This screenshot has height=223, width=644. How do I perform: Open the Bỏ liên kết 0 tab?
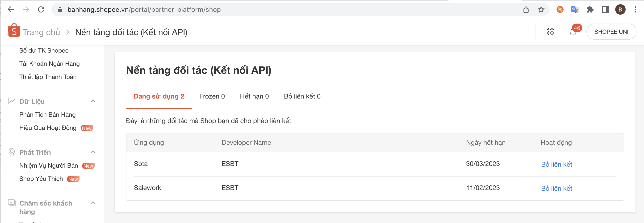click(302, 96)
